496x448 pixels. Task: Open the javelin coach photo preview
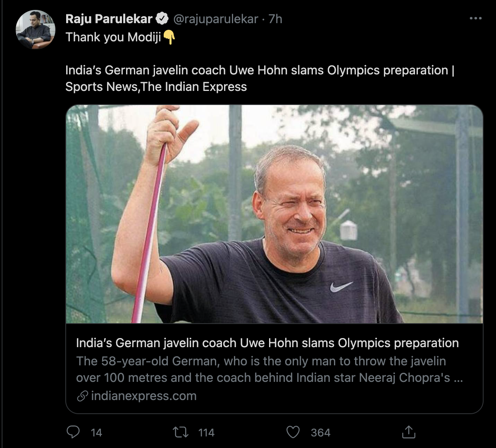[x=274, y=214]
